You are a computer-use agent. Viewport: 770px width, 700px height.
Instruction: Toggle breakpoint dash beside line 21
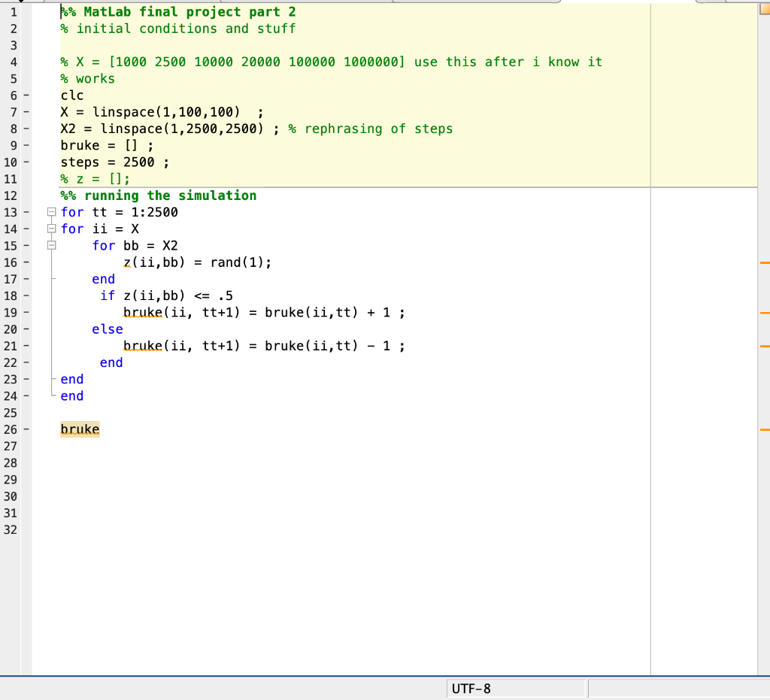click(x=26, y=346)
